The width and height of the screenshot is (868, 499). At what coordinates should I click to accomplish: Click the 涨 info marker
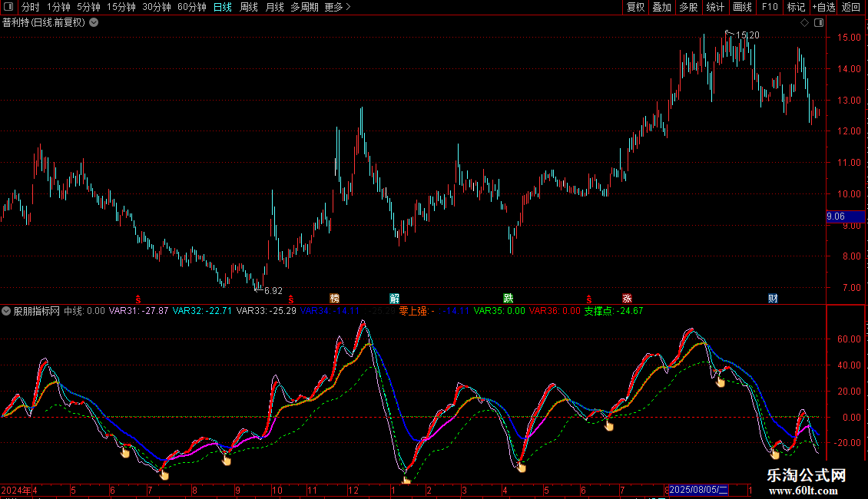(x=627, y=298)
